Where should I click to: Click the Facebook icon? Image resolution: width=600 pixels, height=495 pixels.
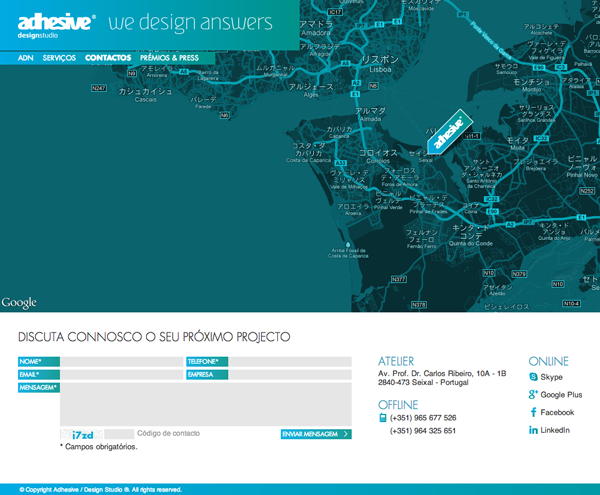coord(533,412)
